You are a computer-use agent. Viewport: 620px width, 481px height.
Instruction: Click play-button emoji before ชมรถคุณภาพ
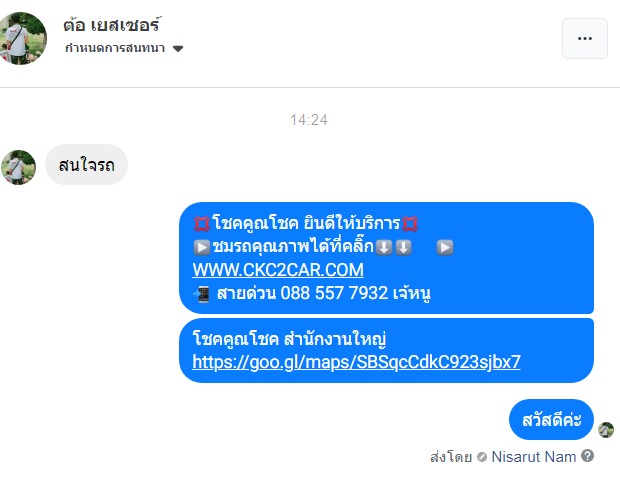coord(202,248)
